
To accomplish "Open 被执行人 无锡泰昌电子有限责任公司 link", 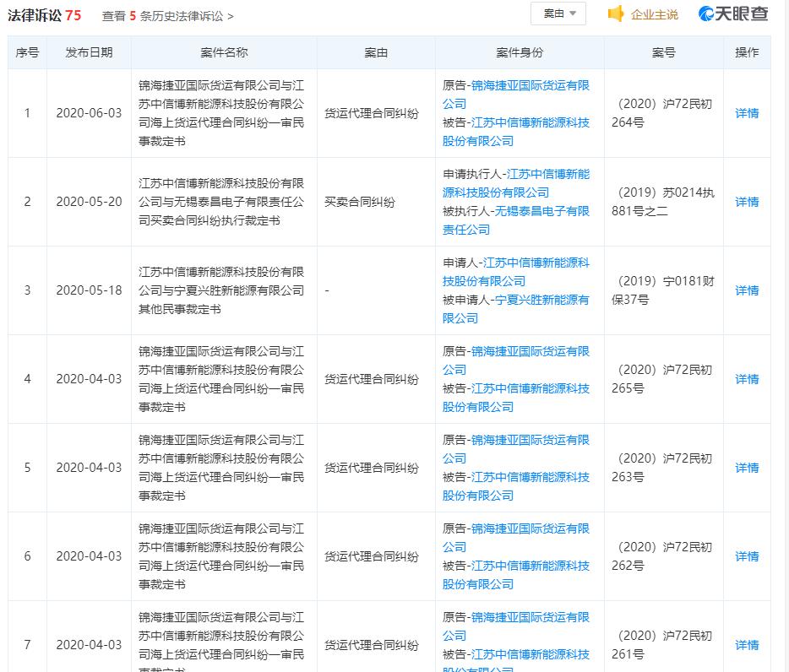I will tap(516, 220).
